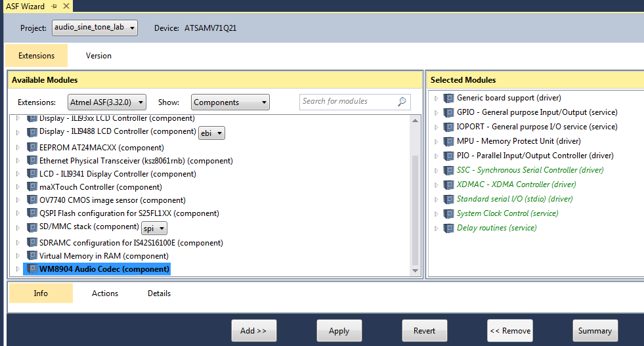Click the WM8904 Audio Codec module icon
The height and width of the screenshot is (346, 644).
[32, 269]
